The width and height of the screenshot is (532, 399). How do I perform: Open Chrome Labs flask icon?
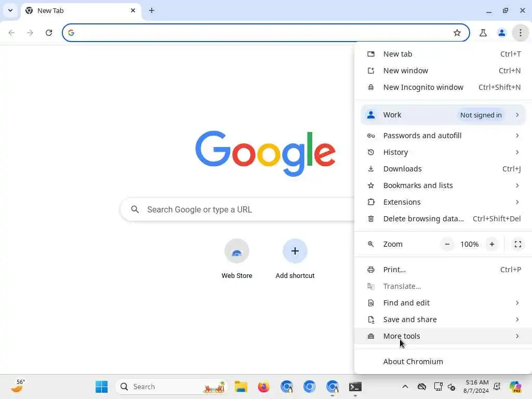pyautogui.click(x=483, y=33)
